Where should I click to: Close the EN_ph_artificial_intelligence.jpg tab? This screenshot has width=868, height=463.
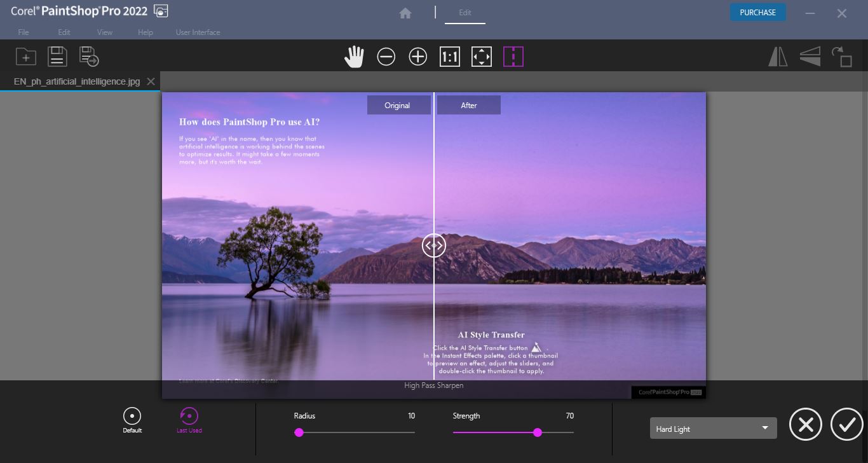click(x=151, y=81)
